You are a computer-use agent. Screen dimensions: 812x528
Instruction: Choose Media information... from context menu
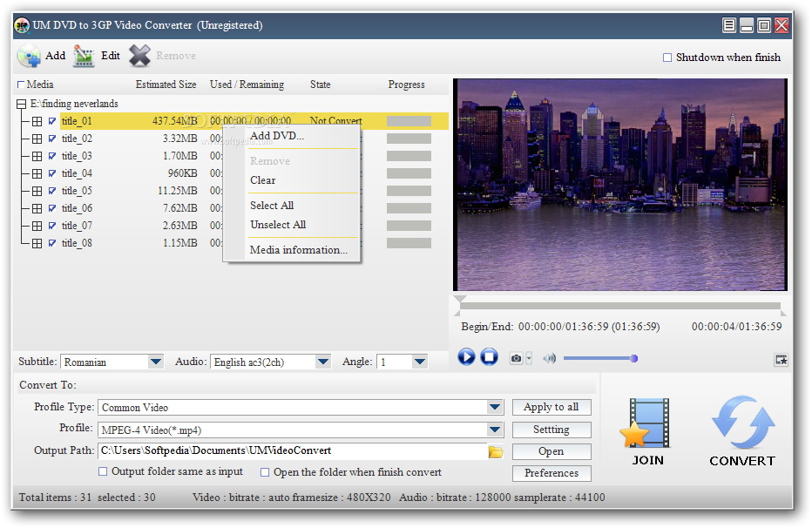tap(299, 250)
